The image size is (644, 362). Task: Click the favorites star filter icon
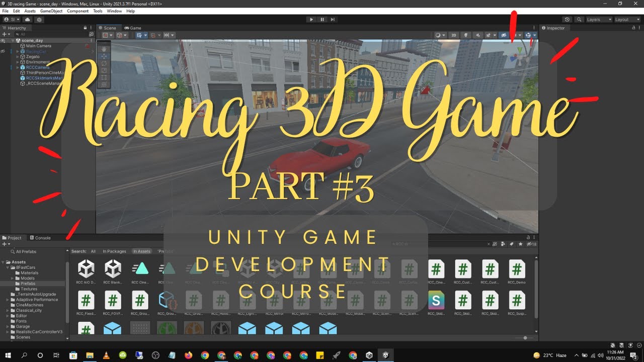coord(520,244)
